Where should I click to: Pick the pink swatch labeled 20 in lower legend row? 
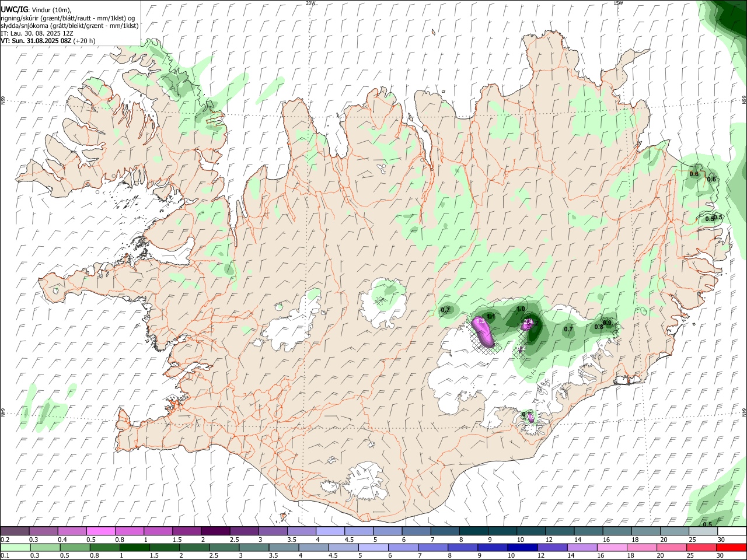[x=672, y=548]
